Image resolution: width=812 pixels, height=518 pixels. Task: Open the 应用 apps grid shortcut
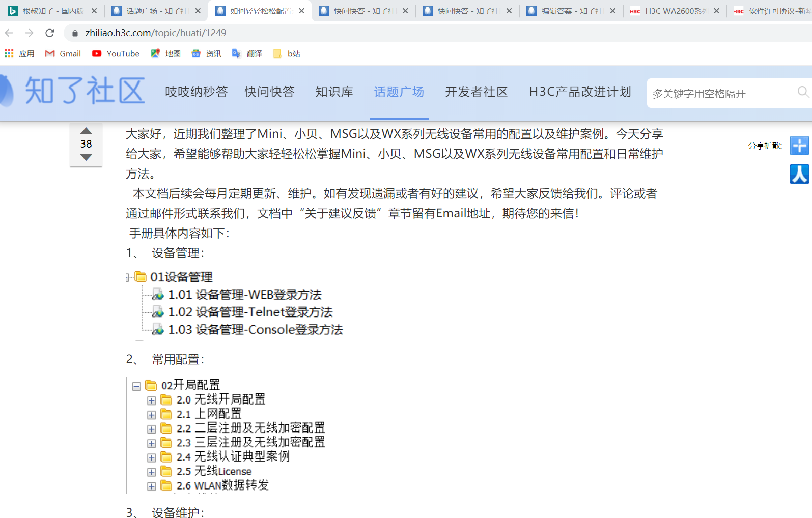[19, 54]
